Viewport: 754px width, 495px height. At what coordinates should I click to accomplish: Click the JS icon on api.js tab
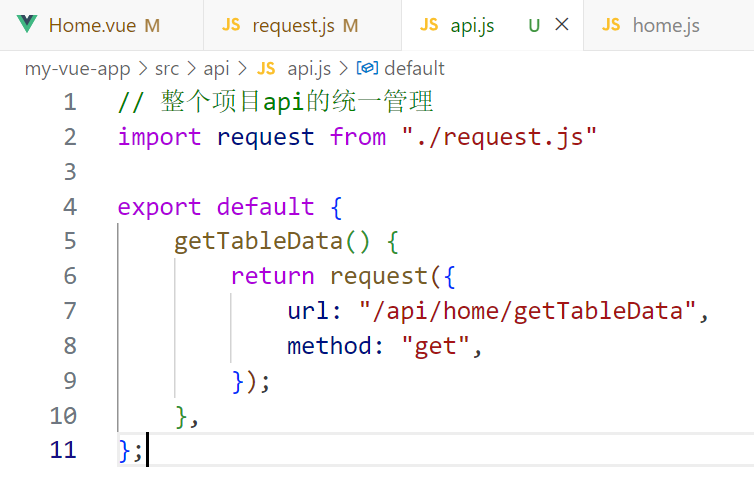(x=429, y=25)
